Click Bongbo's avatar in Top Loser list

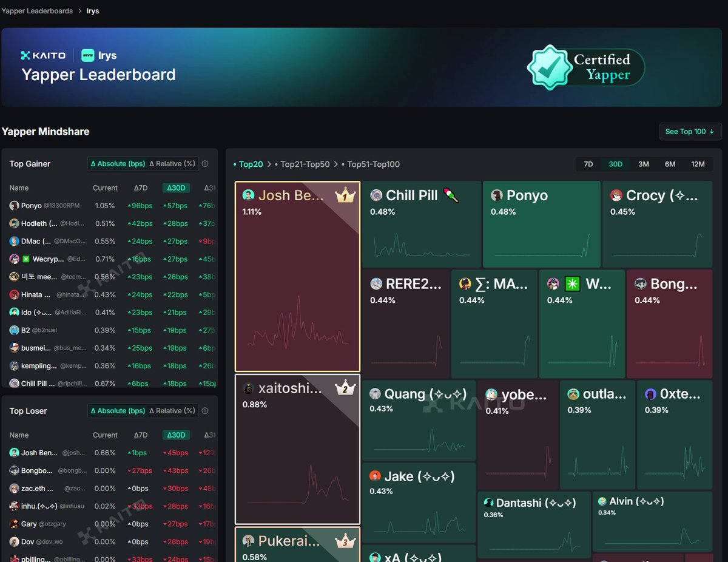coord(14,470)
